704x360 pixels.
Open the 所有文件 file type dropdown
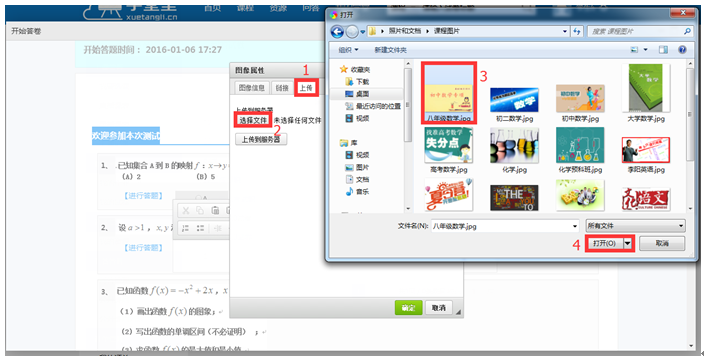pyautogui.click(x=635, y=226)
